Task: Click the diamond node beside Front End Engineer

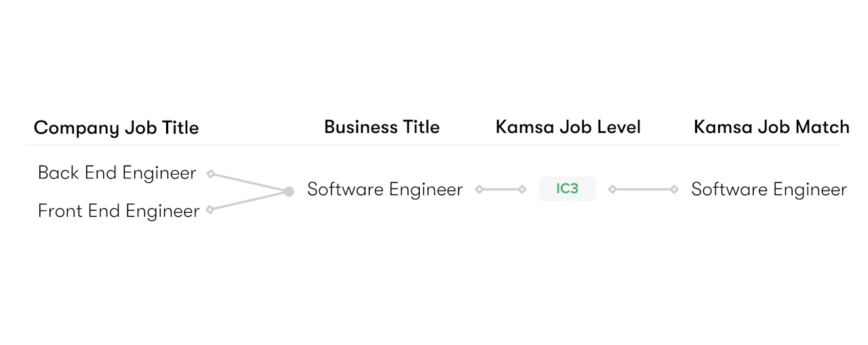Action: 210,210
